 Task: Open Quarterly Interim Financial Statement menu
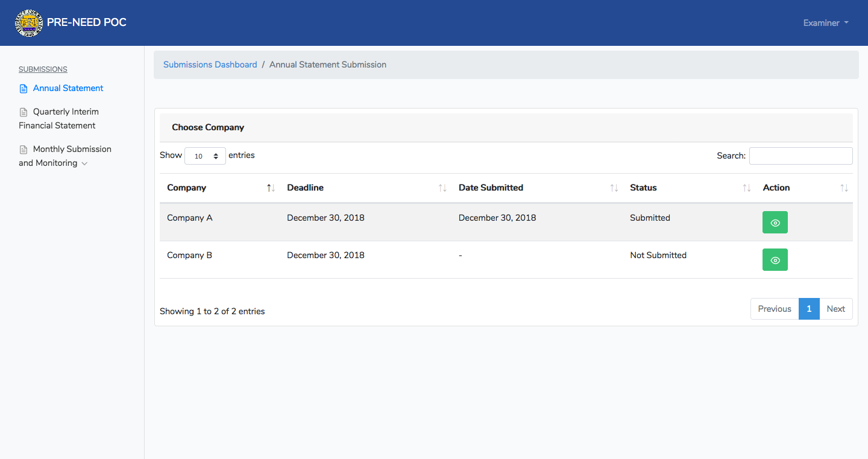coord(58,119)
